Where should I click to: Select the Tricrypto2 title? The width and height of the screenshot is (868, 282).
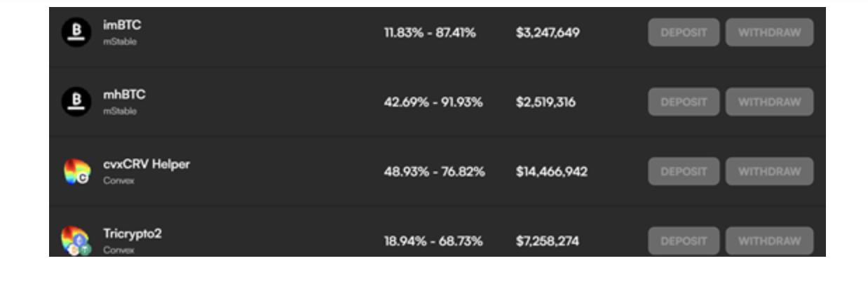pos(133,234)
